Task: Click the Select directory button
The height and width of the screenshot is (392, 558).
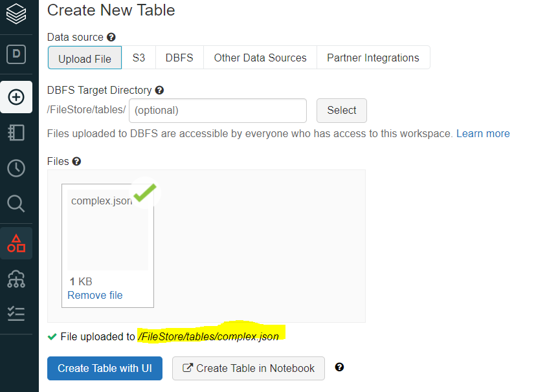Action: tap(341, 111)
